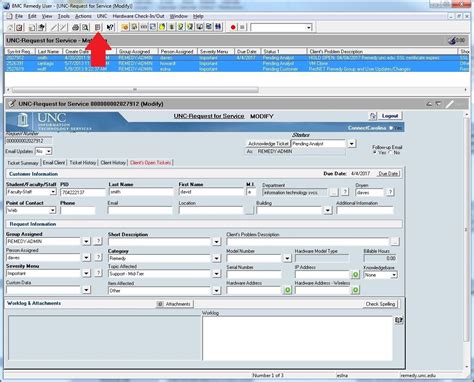
Task: Open the Model Number dropdown
Action: (287, 258)
